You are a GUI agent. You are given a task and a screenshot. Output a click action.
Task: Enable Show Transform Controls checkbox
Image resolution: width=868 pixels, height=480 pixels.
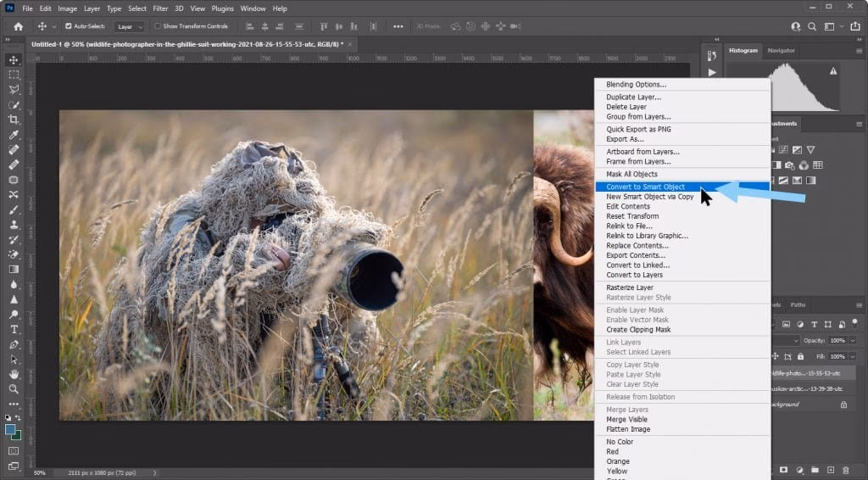point(158,26)
